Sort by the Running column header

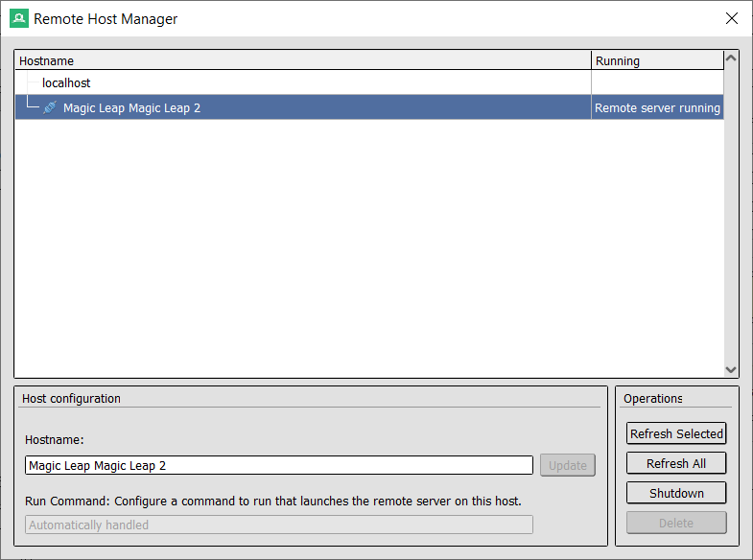tap(657, 60)
